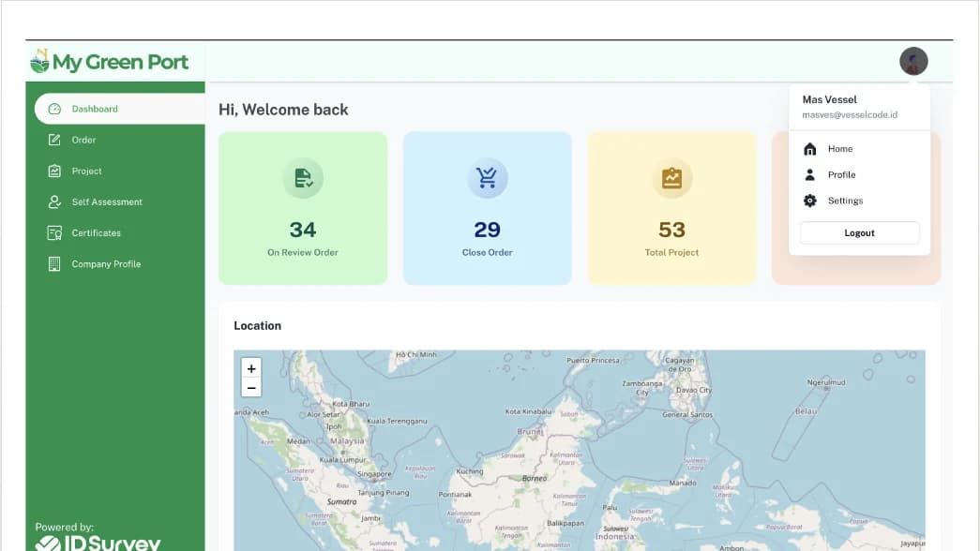Click Kuching label on the map
The height and width of the screenshot is (551, 980).
[x=470, y=471]
